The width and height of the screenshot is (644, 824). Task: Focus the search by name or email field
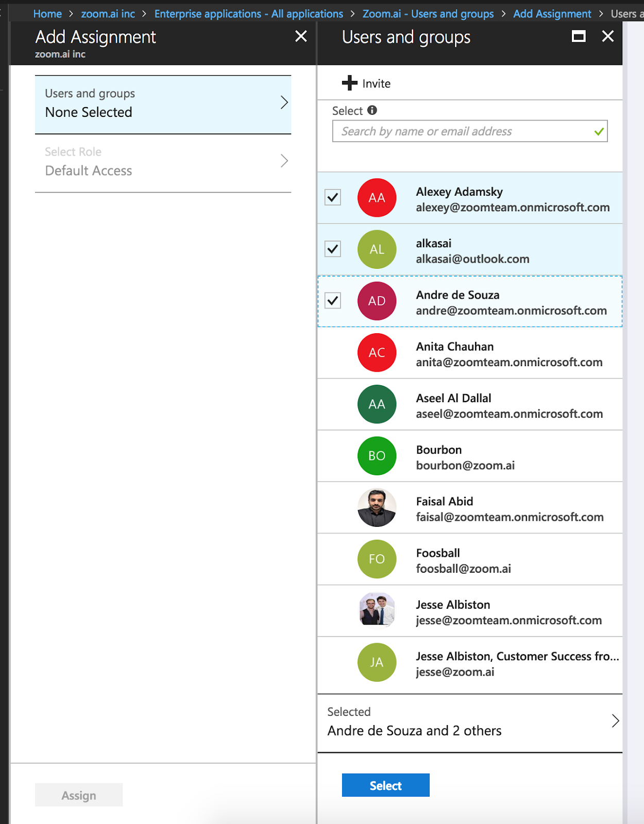pos(470,131)
